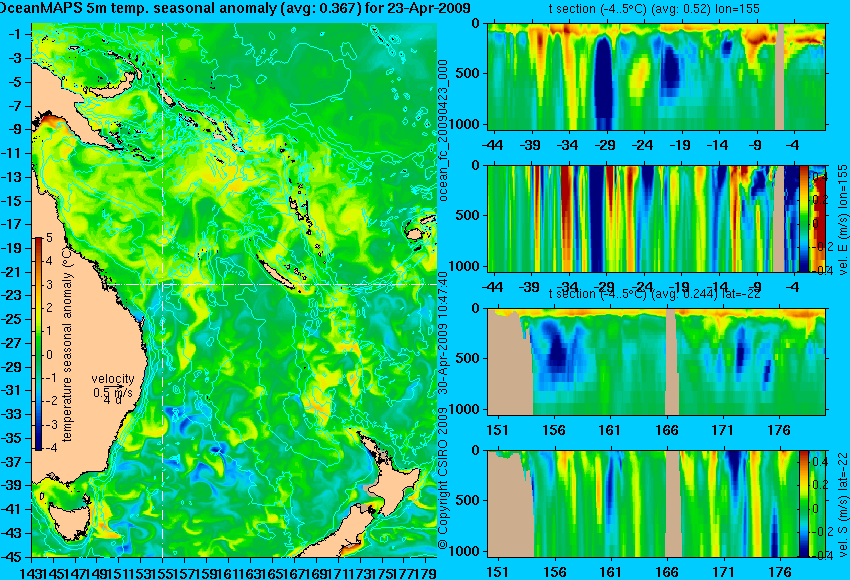
Task: Click the vel. E color bar legend
Action: [804, 219]
